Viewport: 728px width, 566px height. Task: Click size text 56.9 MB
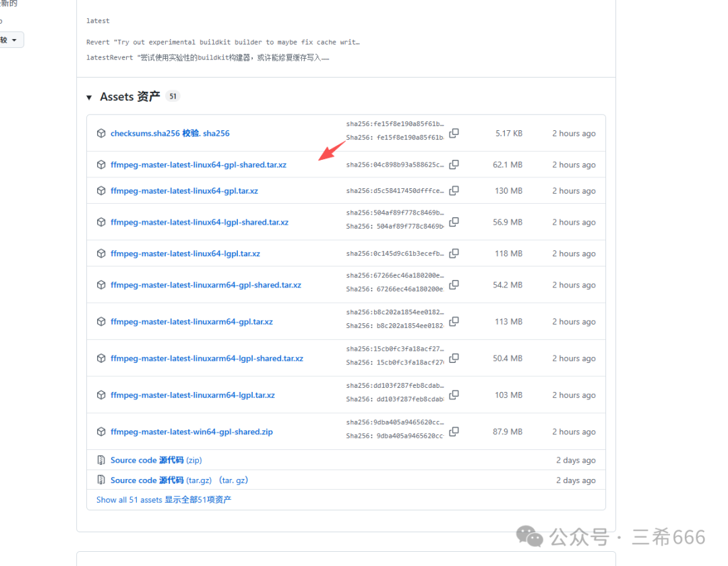[508, 222]
